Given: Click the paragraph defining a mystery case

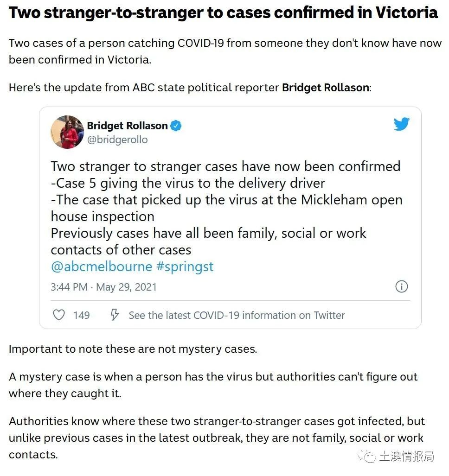Looking at the screenshot, I should point(213,385).
